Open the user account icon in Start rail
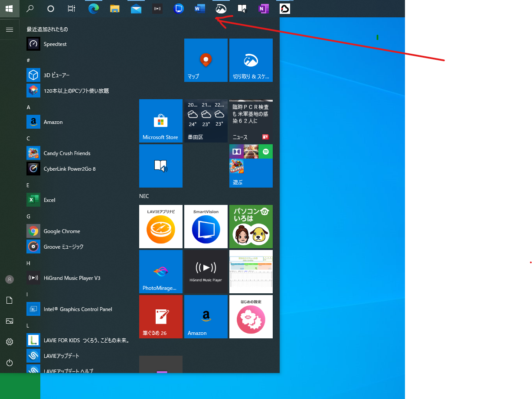This screenshot has height=399, width=532. (x=10, y=279)
